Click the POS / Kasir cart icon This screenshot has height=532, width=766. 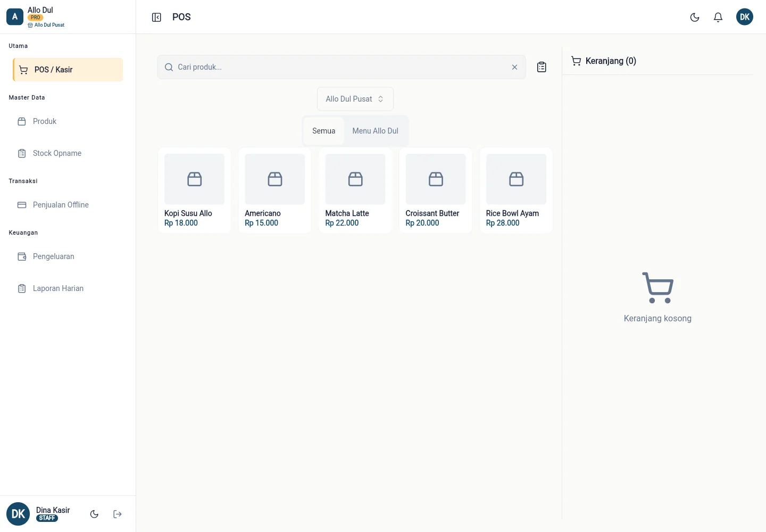pyautogui.click(x=23, y=70)
